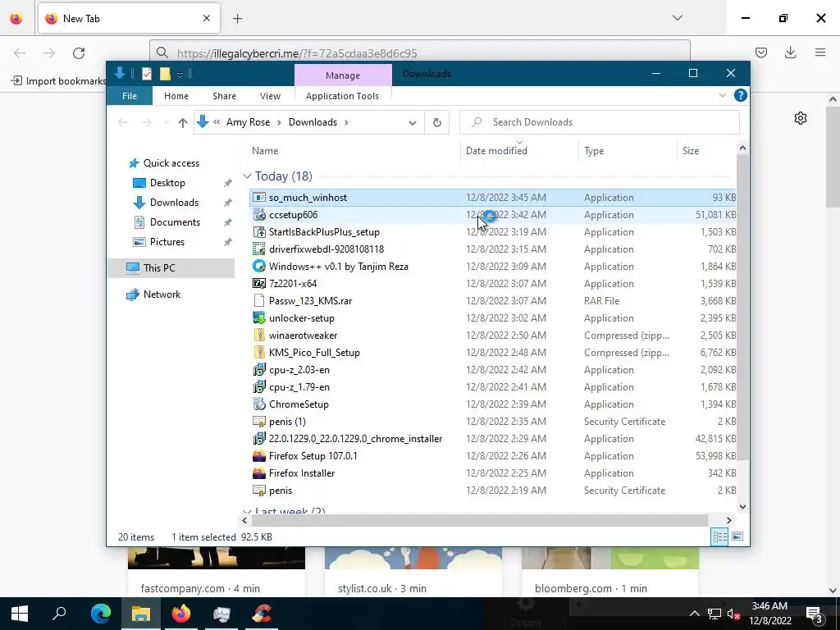Click the Windows++ v0.1 file icon
The height and width of the screenshot is (630, 840).
tap(259, 267)
